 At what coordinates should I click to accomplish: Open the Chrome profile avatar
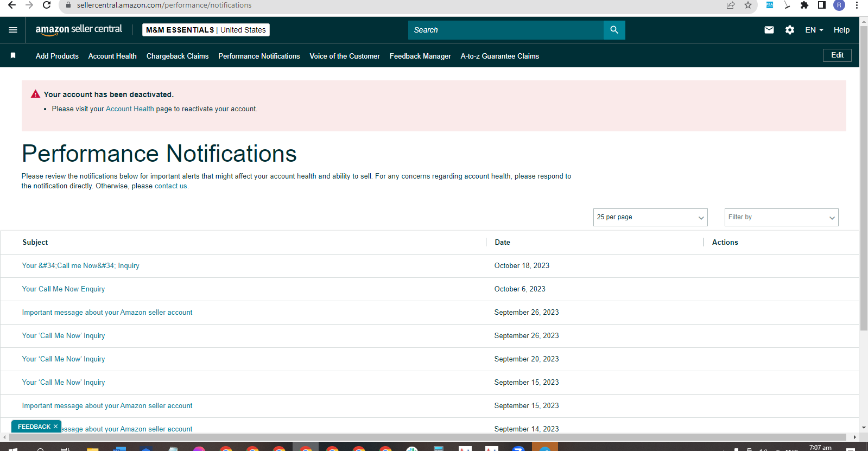pos(839,5)
